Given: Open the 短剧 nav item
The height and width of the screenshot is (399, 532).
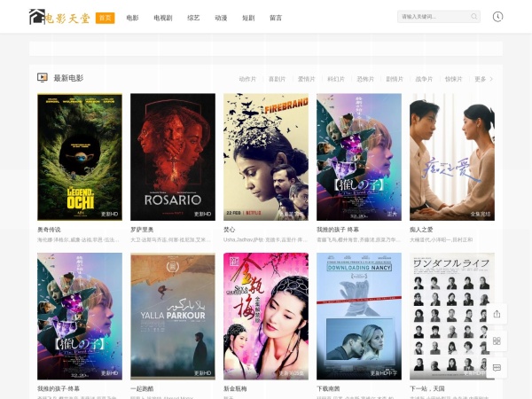Looking at the screenshot, I should click(x=248, y=18).
